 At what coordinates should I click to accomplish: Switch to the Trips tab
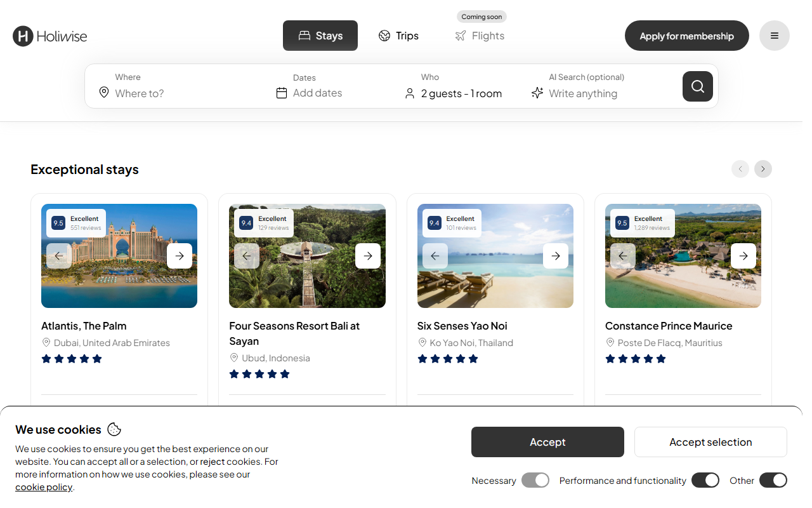398,36
